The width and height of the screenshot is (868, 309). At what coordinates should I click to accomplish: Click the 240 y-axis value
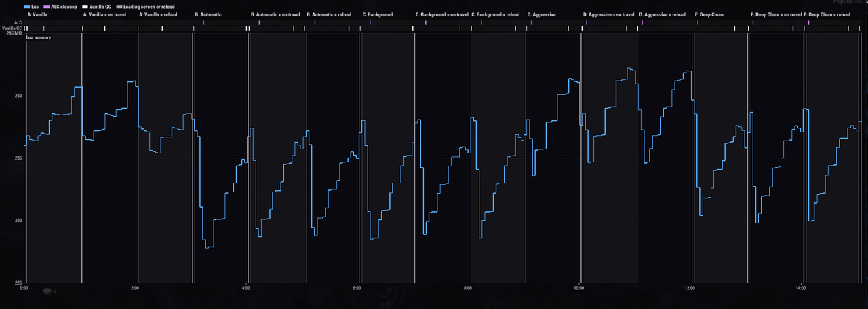pos(18,96)
